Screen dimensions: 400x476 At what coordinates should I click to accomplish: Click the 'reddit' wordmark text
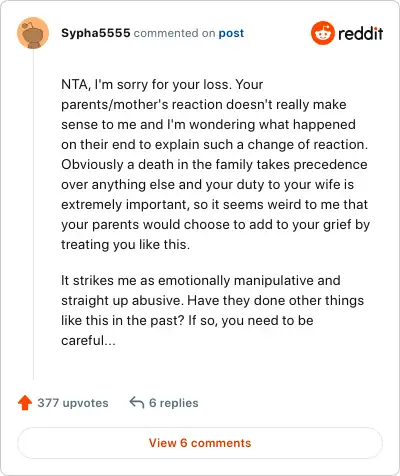pyautogui.click(x=360, y=34)
